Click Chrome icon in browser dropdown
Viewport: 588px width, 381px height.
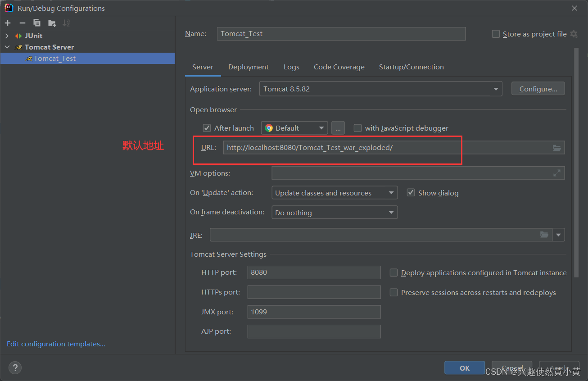pos(269,128)
